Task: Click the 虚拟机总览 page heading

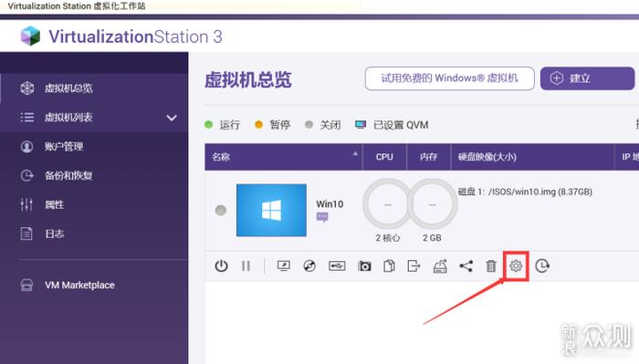Action: (247, 79)
